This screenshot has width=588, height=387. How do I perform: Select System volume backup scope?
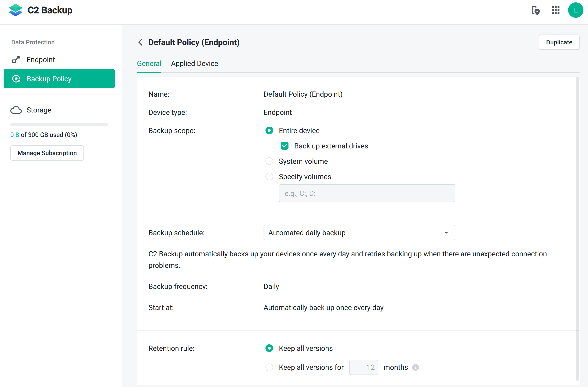point(269,161)
